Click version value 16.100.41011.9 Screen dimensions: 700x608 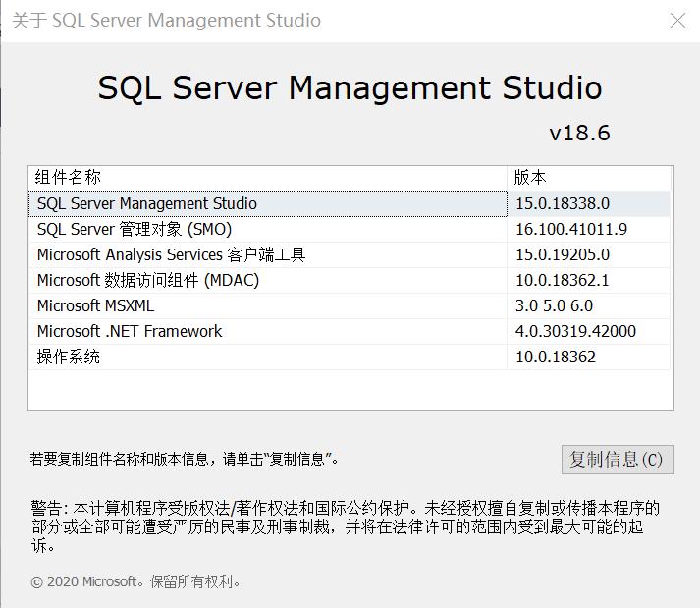tap(571, 229)
